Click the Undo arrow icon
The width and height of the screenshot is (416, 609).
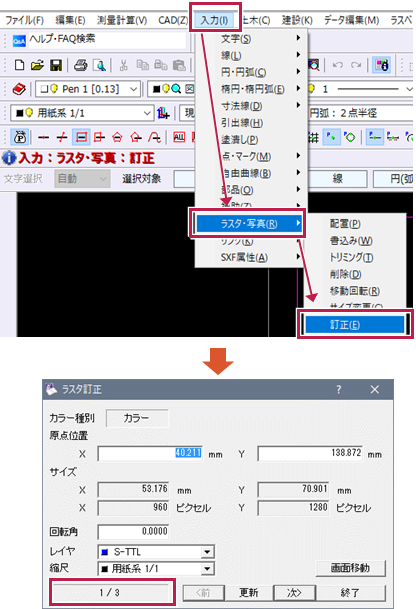[x=337, y=65]
